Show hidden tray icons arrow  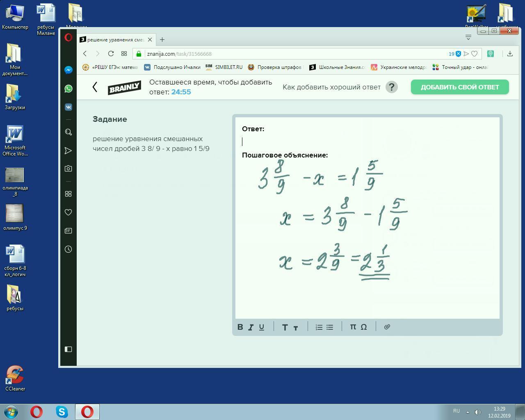click(468, 412)
